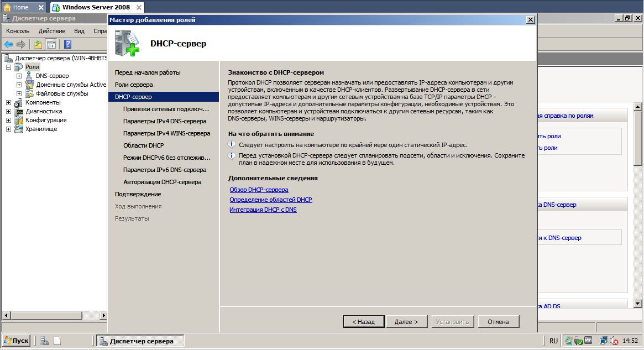Image resolution: width=644 pixels, height=350 pixels.
Task: Click the Up one level folder icon
Action: (x=38, y=44)
